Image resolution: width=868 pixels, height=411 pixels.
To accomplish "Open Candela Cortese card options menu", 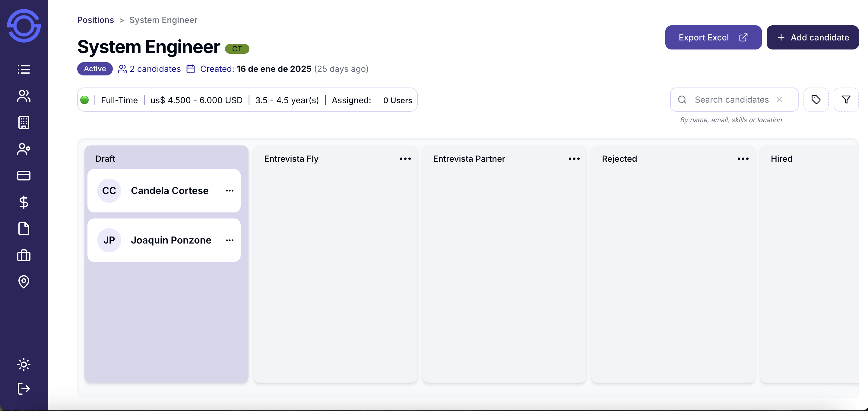I will click(x=230, y=191).
